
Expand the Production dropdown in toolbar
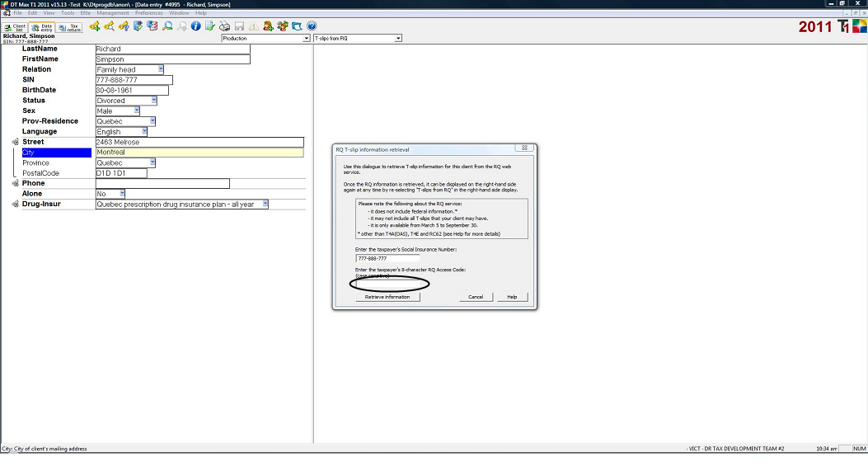click(307, 39)
